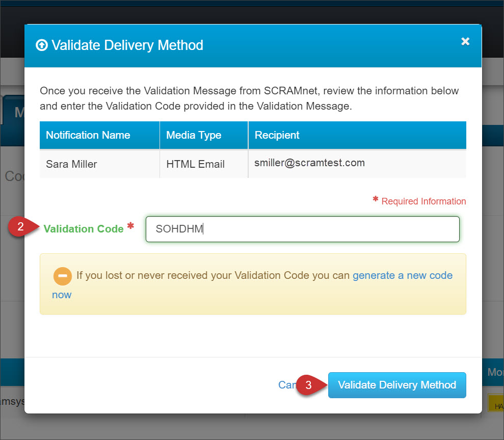This screenshot has height=440, width=504.
Task: Select the Media Type column header
Action: [x=194, y=135]
